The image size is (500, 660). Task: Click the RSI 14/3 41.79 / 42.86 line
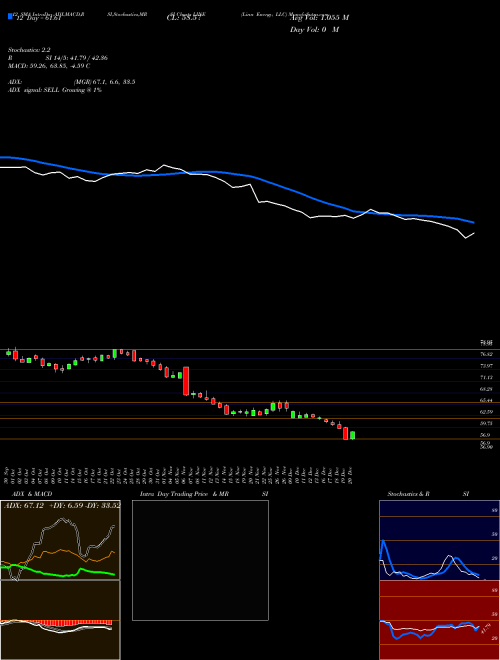point(58,58)
